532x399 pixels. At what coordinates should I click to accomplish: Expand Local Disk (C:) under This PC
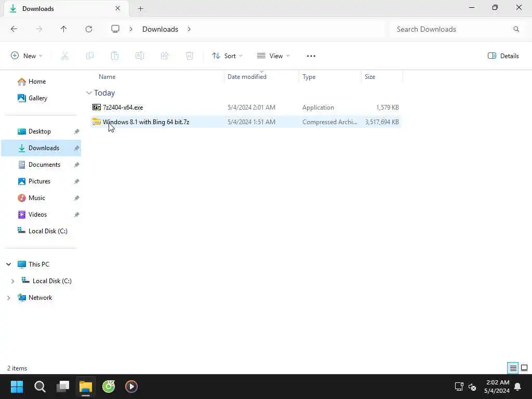(13, 281)
